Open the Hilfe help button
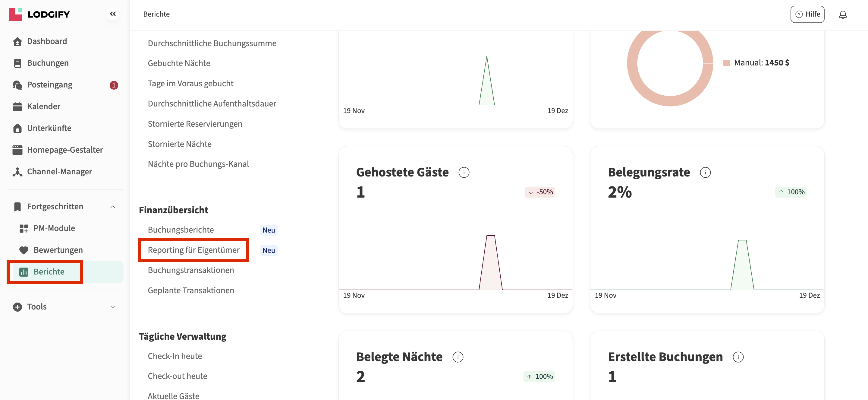 [807, 14]
